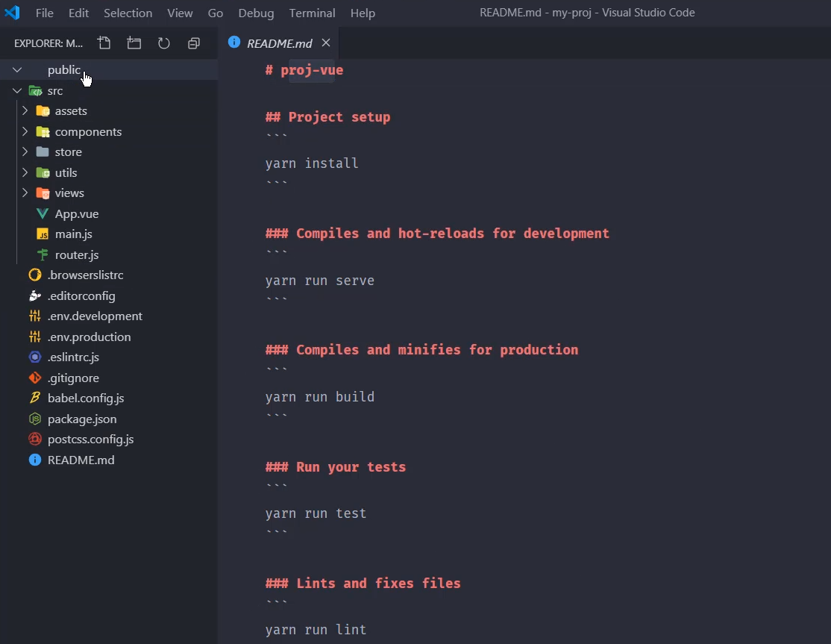Open the View menu
This screenshot has width=831, height=644.
coord(181,13)
